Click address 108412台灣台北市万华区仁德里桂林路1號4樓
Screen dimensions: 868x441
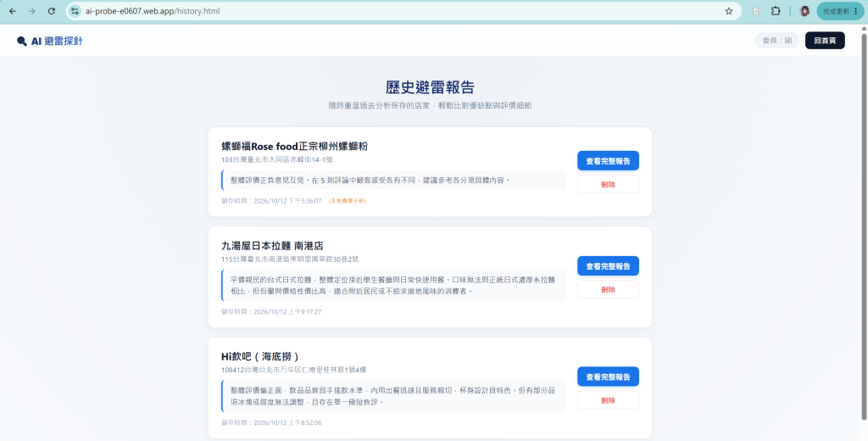(293, 370)
